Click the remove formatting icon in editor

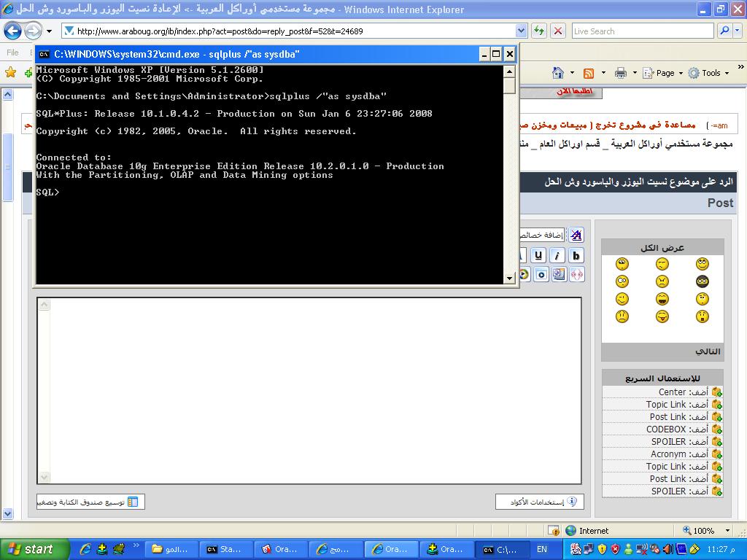point(576,235)
